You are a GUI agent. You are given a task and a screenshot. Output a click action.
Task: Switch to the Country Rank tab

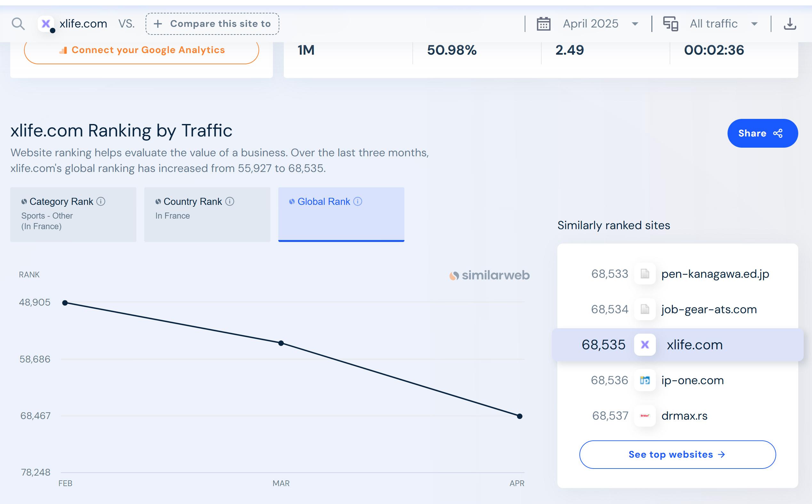(207, 214)
